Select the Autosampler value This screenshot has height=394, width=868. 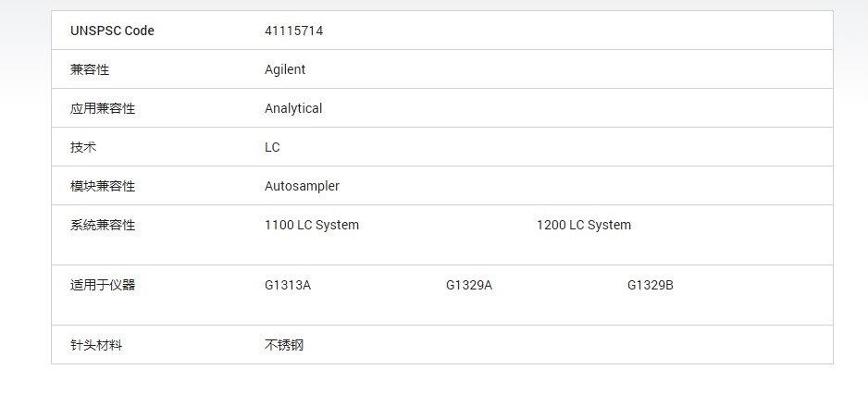pos(302,186)
